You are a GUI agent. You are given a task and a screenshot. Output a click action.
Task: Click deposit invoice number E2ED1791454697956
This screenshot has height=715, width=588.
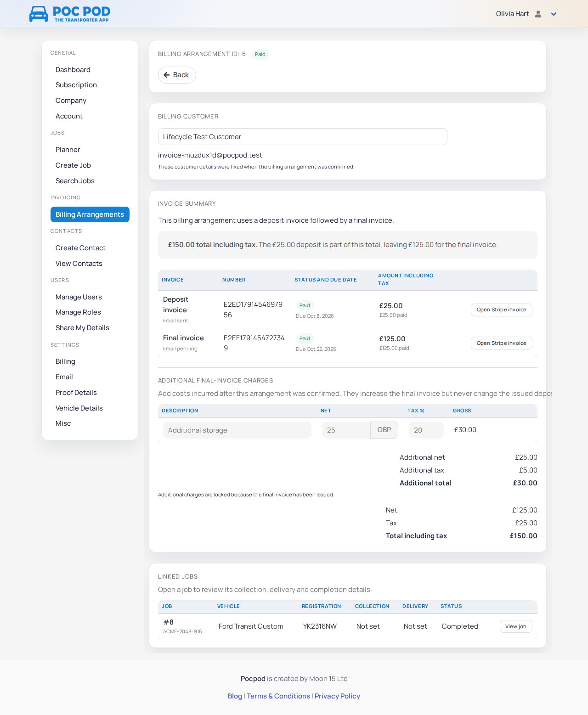point(253,310)
